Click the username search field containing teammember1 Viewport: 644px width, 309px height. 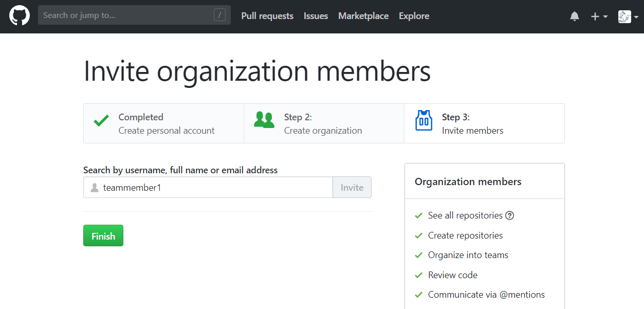pyautogui.click(x=208, y=188)
